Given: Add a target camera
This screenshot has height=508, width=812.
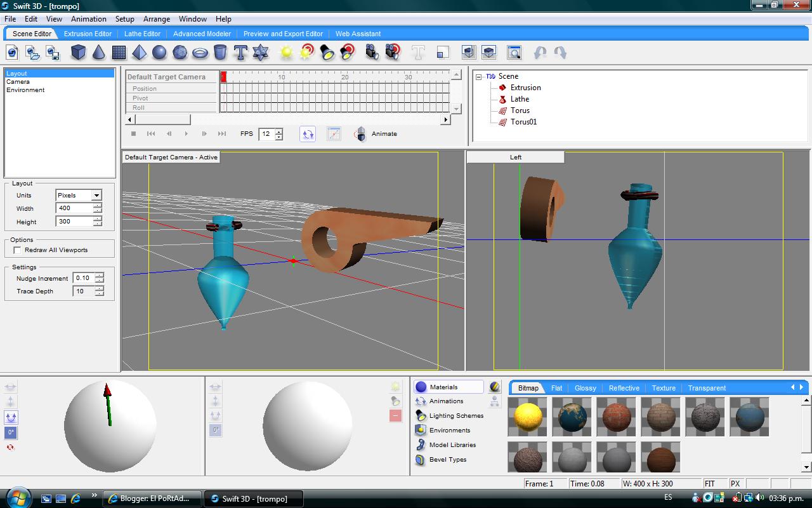Looking at the screenshot, I should 393,52.
